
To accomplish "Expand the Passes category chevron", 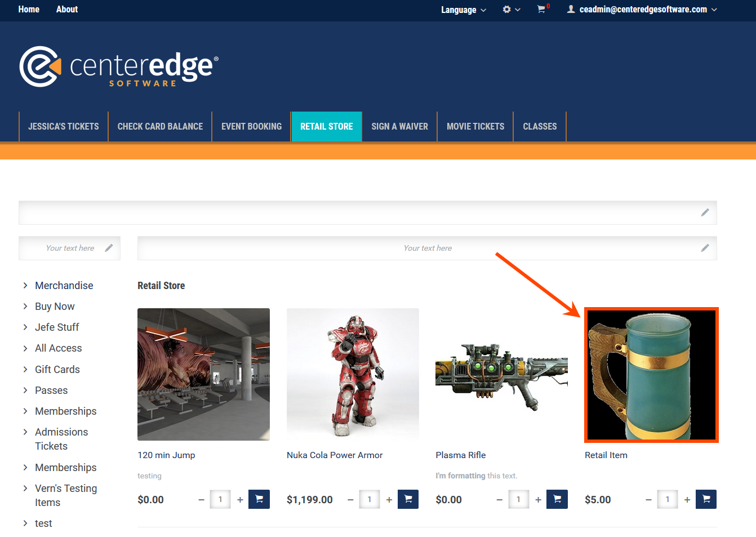I will 25,390.
